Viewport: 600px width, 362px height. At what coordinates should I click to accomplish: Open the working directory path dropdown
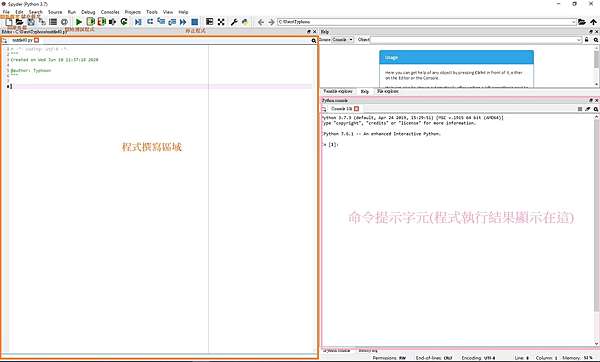pos(573,22)
